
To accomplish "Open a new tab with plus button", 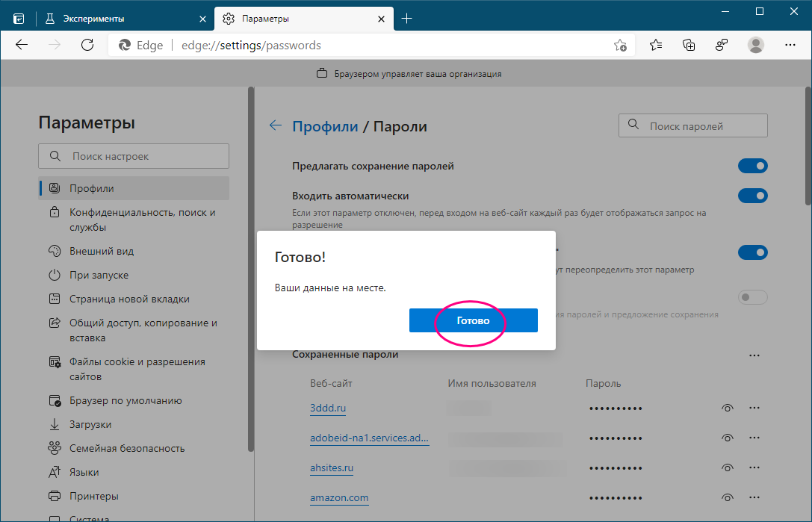I will 407,19.
